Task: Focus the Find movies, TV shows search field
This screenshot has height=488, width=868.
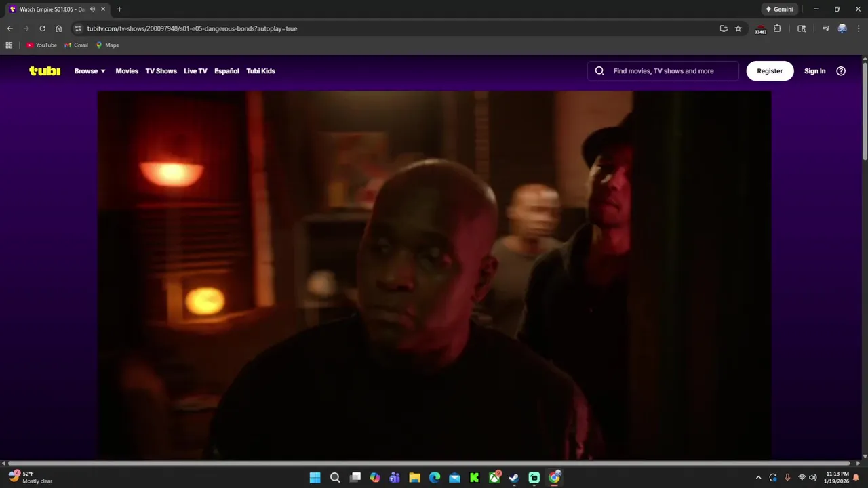Action: tap(663, 71)
